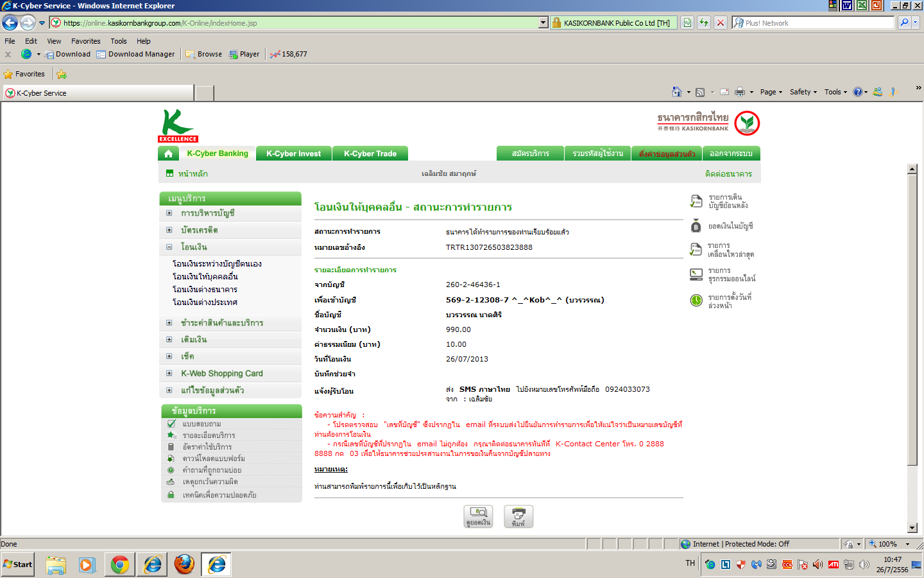Launch Google Chrome from the taskbar
924x578 pixels.
pyautogui.click(x=119, y=565)
